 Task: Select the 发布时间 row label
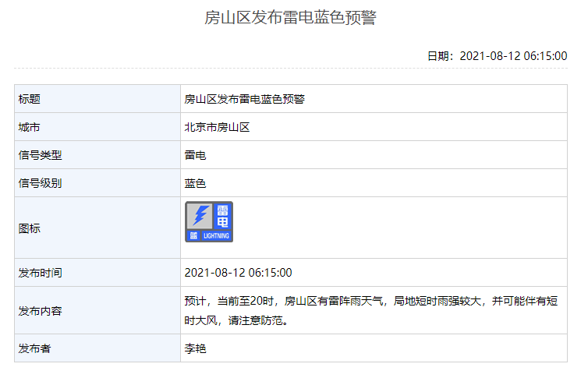click(40, 273)
